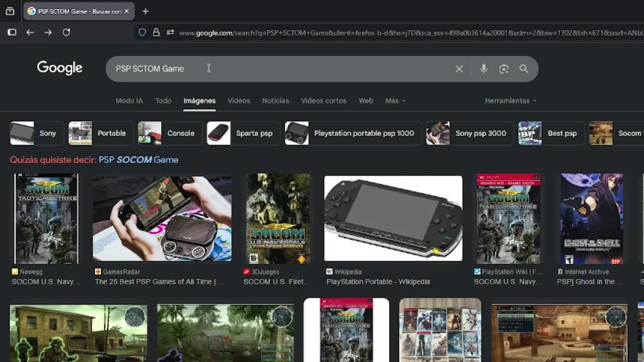Close the PSP SCTOM Game tab
Image resolution: width=644 pixels, height=362 pixels.
(126, 11)
